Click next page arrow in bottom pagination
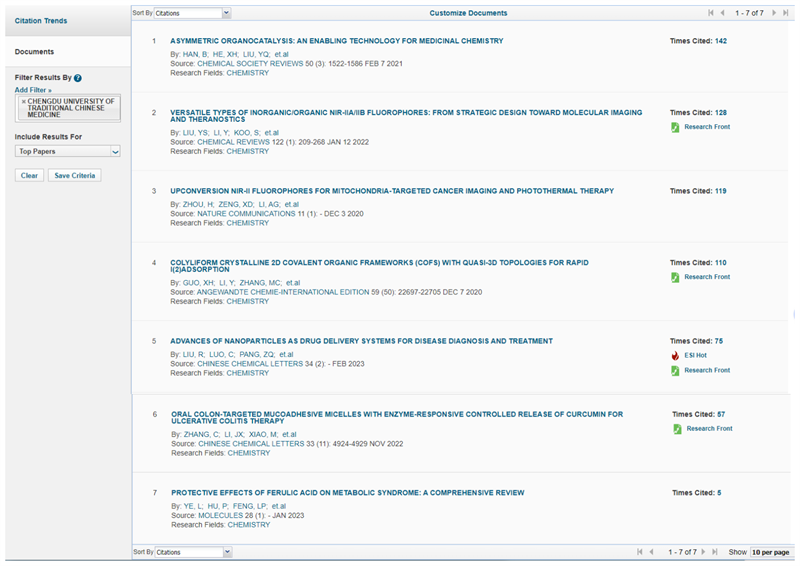Screen dimensions: 800x566 701,552
